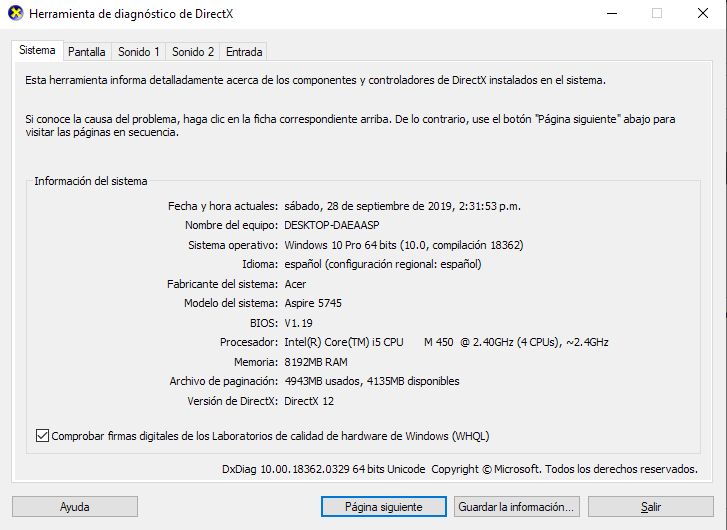This screenshot has width=727, height=530.
Task: Open the Pantalla tab
Action: tap(87, 51)
